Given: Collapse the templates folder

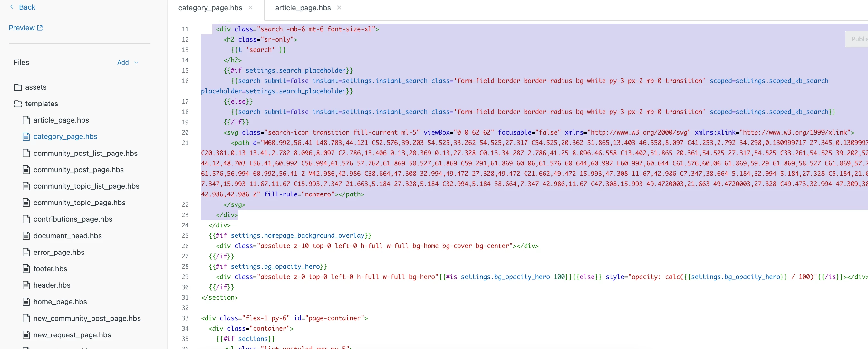Looking at the screenshot, I should pos(42,104).
